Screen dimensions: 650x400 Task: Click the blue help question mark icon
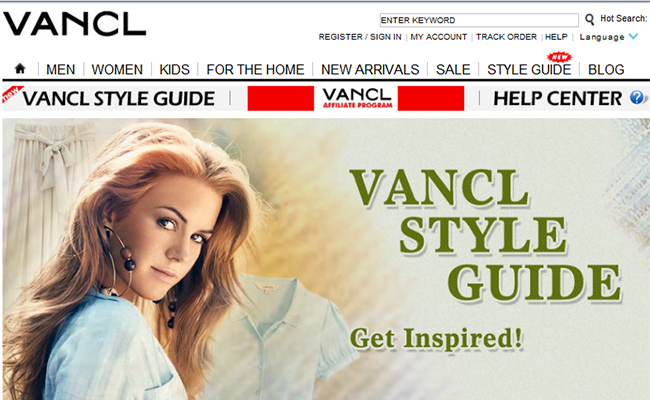pos(637,97)
